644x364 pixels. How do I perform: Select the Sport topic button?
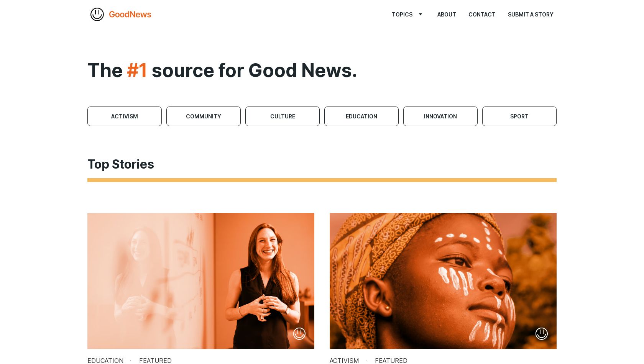pos(519,116)
